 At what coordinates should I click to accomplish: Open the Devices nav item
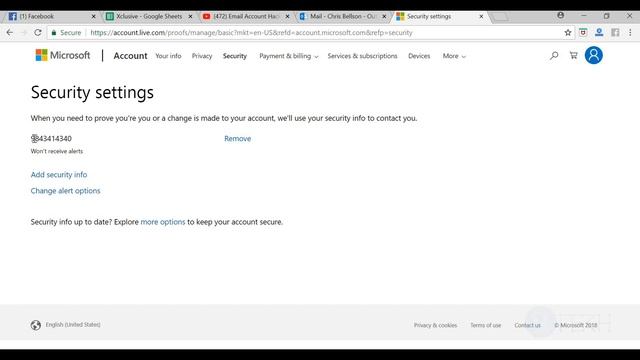point(419,56)
